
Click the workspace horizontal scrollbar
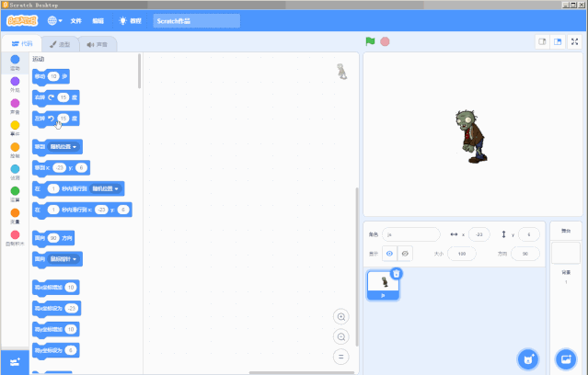pyautogui.click(x=302, y=372)
